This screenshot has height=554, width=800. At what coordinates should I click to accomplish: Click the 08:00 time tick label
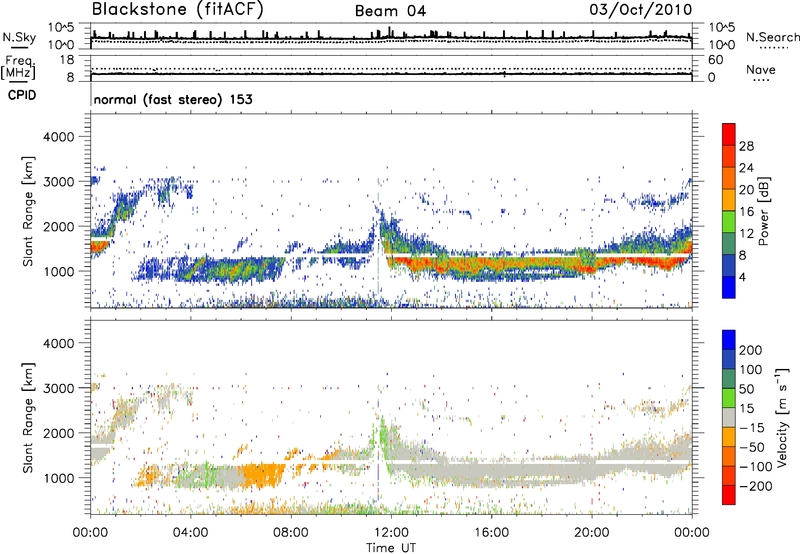pyautogui.click(x=291, y=533)
